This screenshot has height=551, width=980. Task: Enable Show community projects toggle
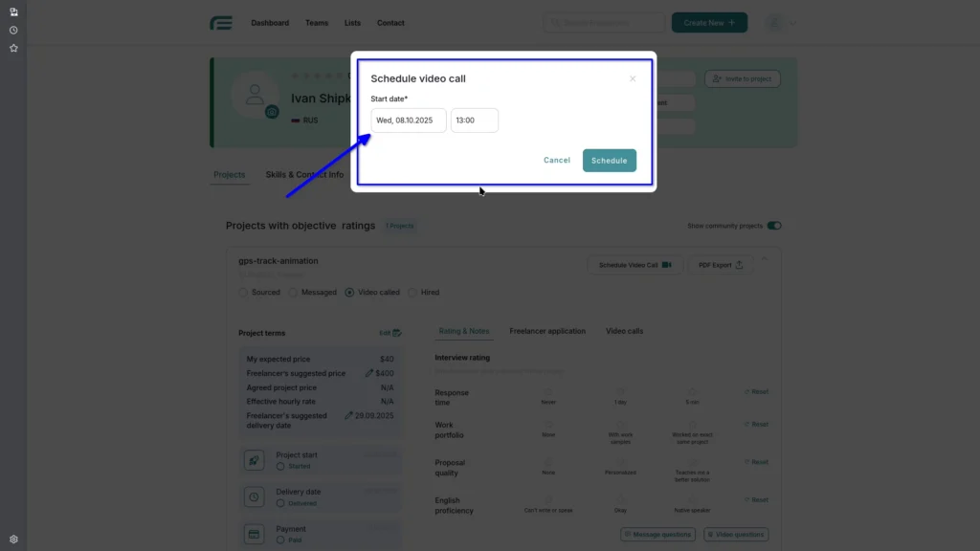click(773, 225)
